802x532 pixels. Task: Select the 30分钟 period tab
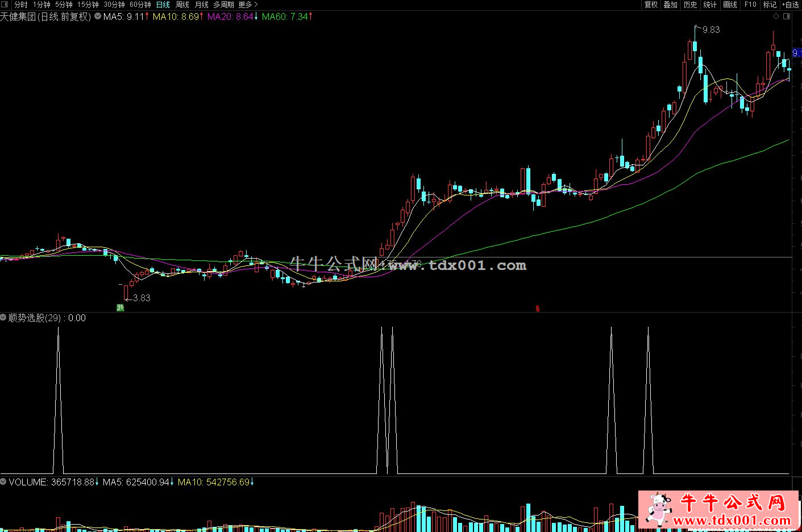click(x=114, y=5)
